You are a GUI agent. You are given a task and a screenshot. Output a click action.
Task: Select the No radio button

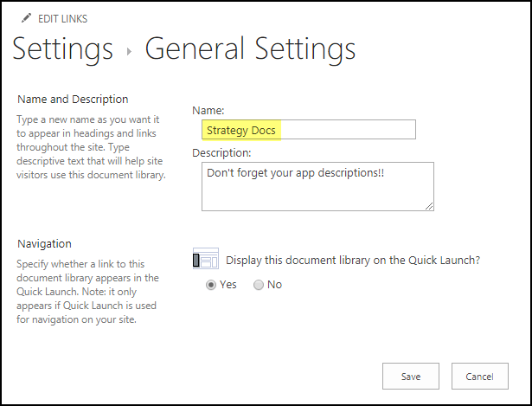pos(259,285)
